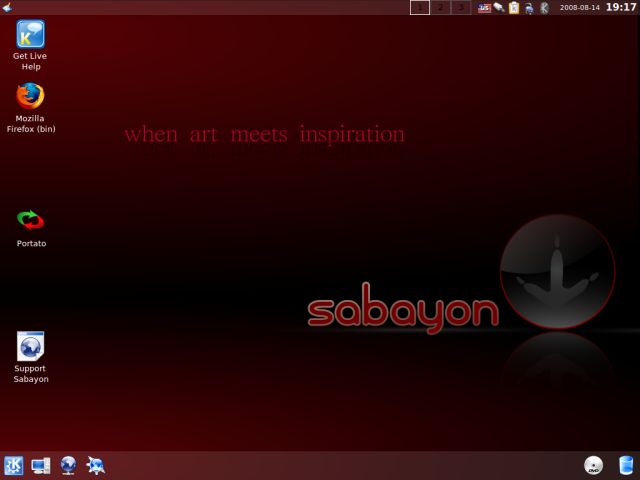Viewport: 640px width, 480px height.
Task: Click the 'Support Sabayon' label text
Action: [31, 373]
